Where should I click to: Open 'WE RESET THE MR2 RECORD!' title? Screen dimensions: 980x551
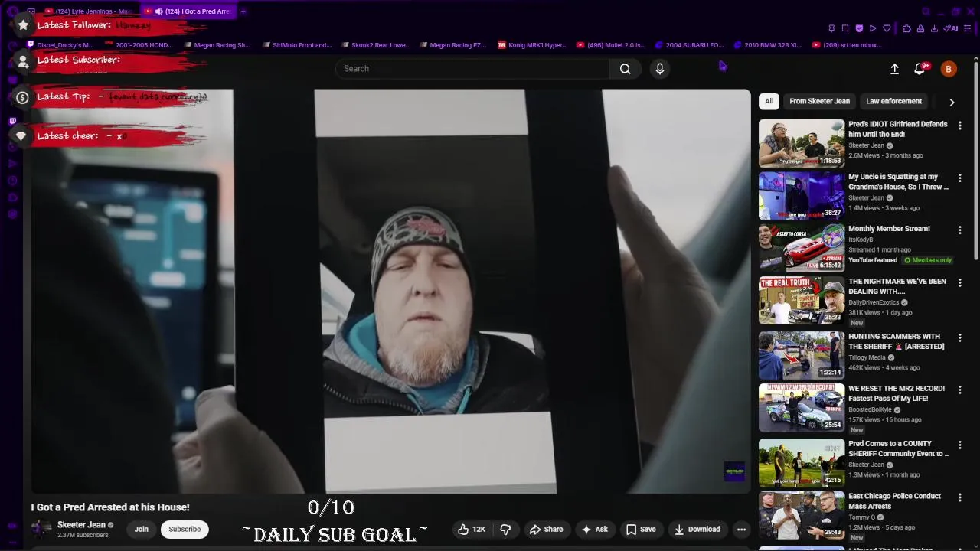[897, 393]
